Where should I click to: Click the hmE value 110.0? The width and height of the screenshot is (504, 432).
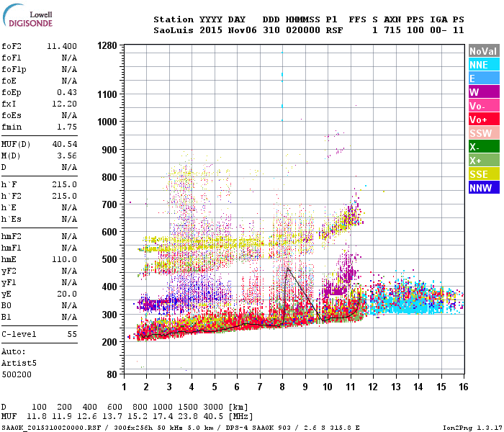pos(64,259)
